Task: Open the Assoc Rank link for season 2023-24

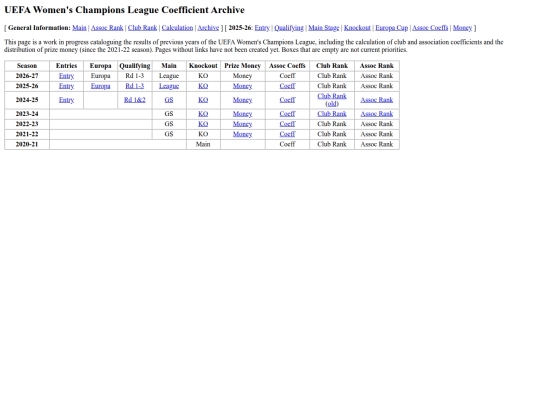Action: pyautogui.click(x=377, y=114)
